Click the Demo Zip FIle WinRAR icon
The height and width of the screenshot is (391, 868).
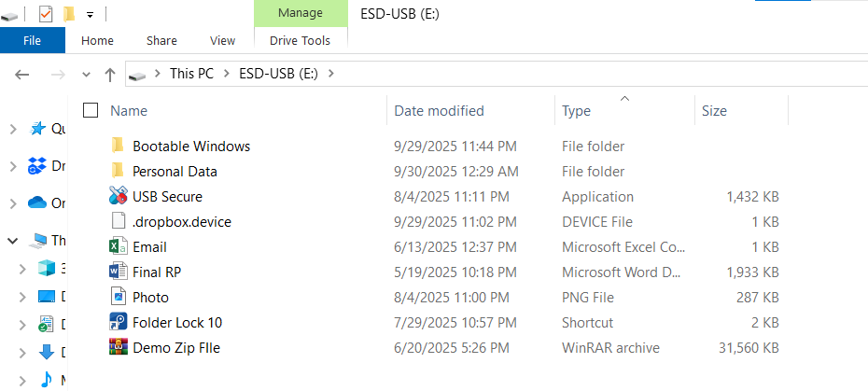[x=119, y=347]
